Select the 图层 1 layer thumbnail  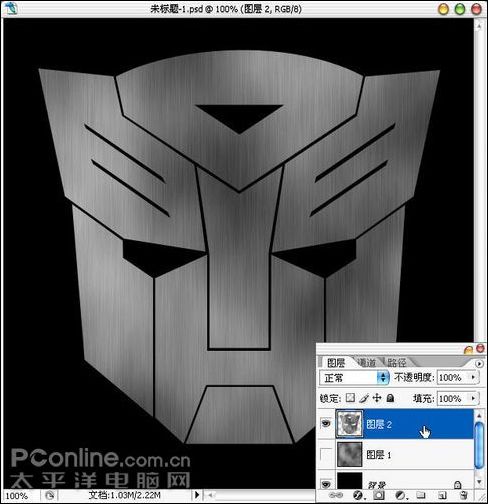coord(350,454)
